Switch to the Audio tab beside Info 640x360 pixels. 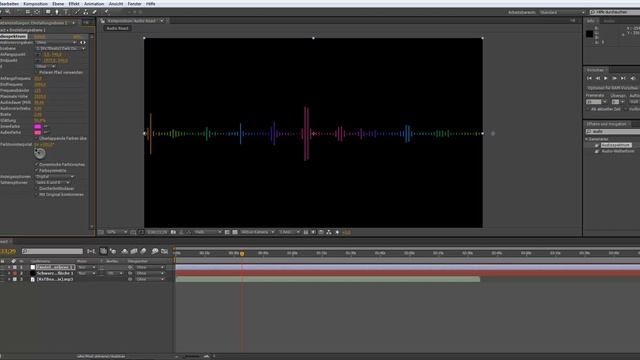point(609,21)
